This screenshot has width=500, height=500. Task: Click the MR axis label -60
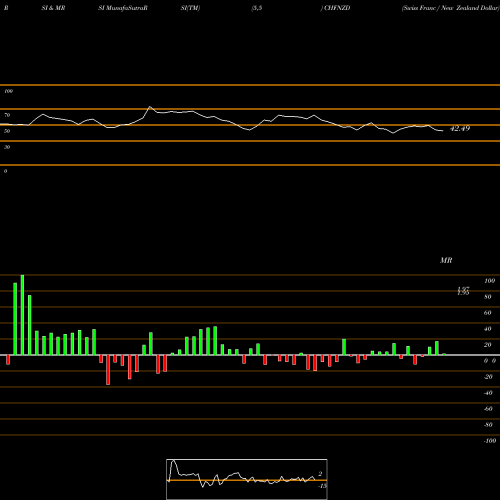click(488, 409)
